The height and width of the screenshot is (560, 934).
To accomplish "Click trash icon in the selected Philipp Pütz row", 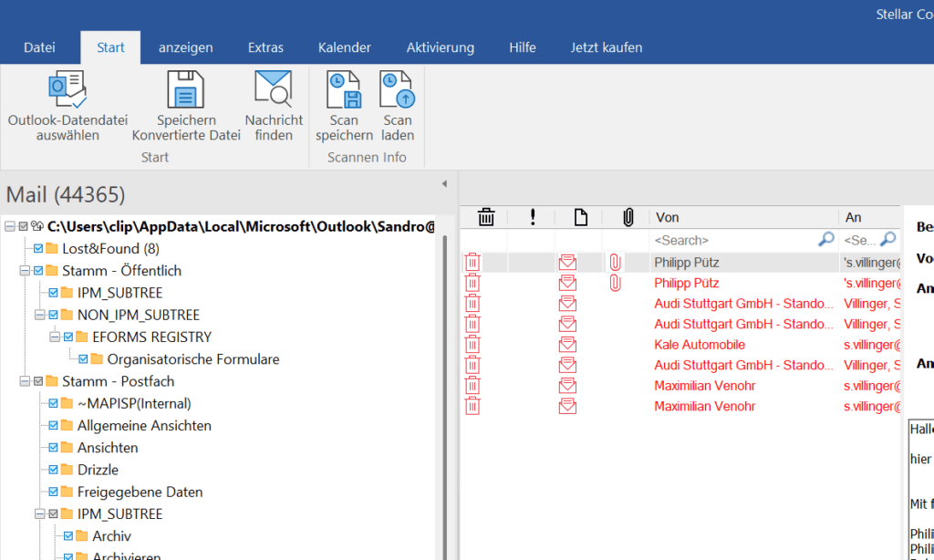I will tap(472, 263).
